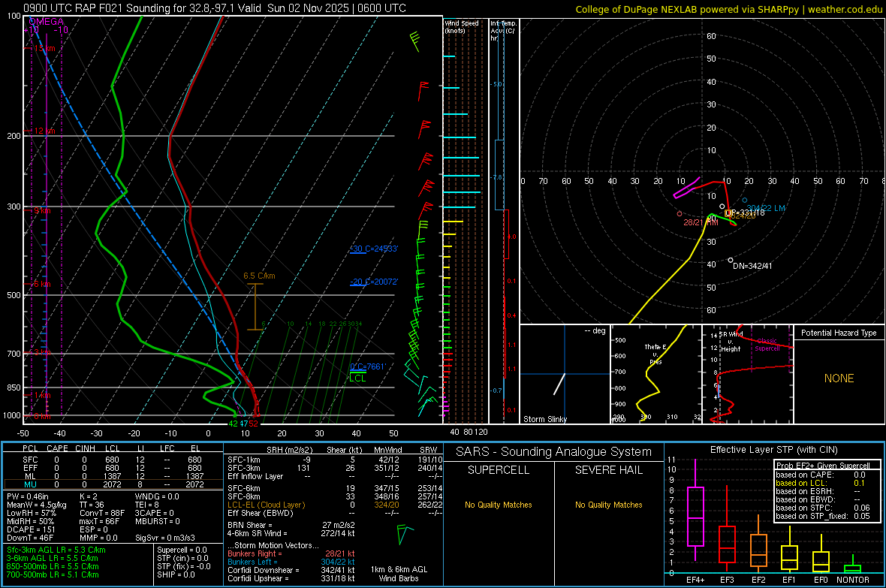Click the "-20 C=20072'" height label

(373, 282)
